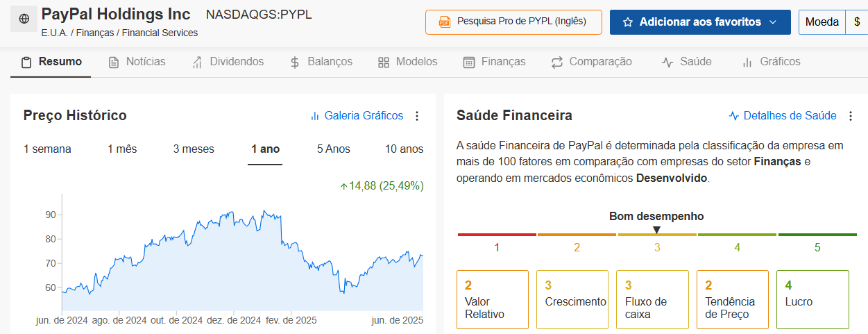This screenshot has width=868, height=334.
Task: Click the star icon in Adicionar aos favoritos
Action: [628, 22]
